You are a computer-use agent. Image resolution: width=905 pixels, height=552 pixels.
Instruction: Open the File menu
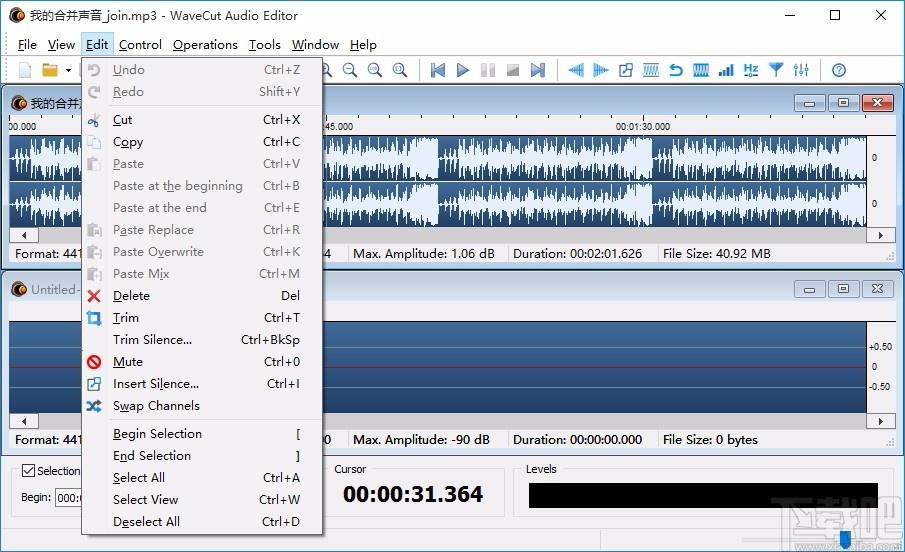[x=27, y=44]
